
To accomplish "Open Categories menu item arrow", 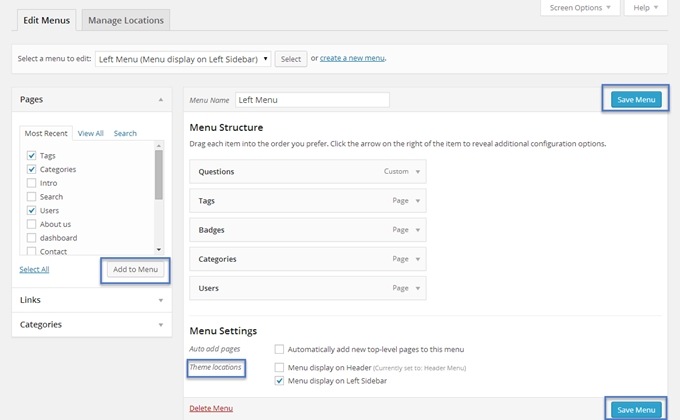I will click(418, 258).
